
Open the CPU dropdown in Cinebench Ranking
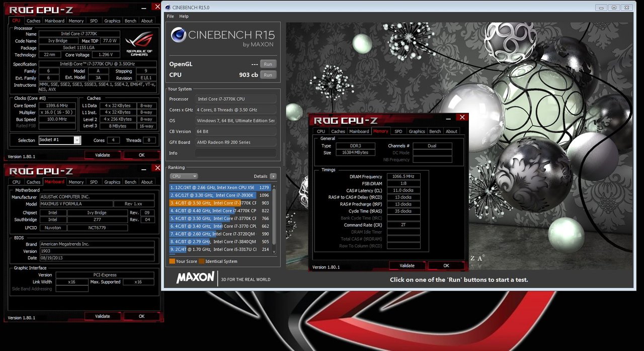(184, 176)
